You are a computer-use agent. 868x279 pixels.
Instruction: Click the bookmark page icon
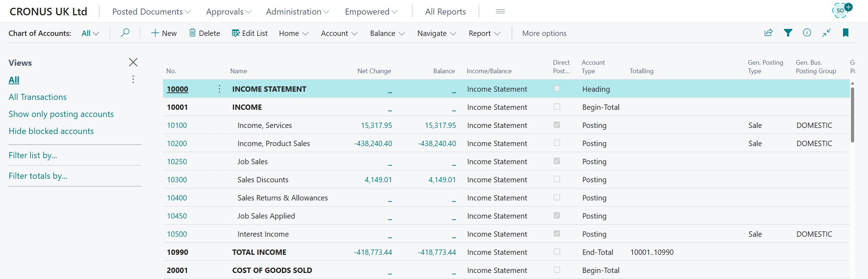pos(846,33)
